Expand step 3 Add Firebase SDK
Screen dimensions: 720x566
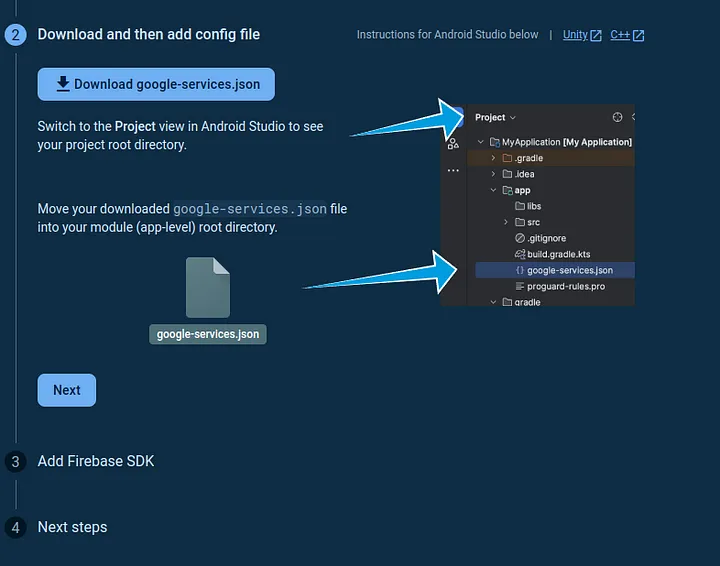tap(96, 461)
